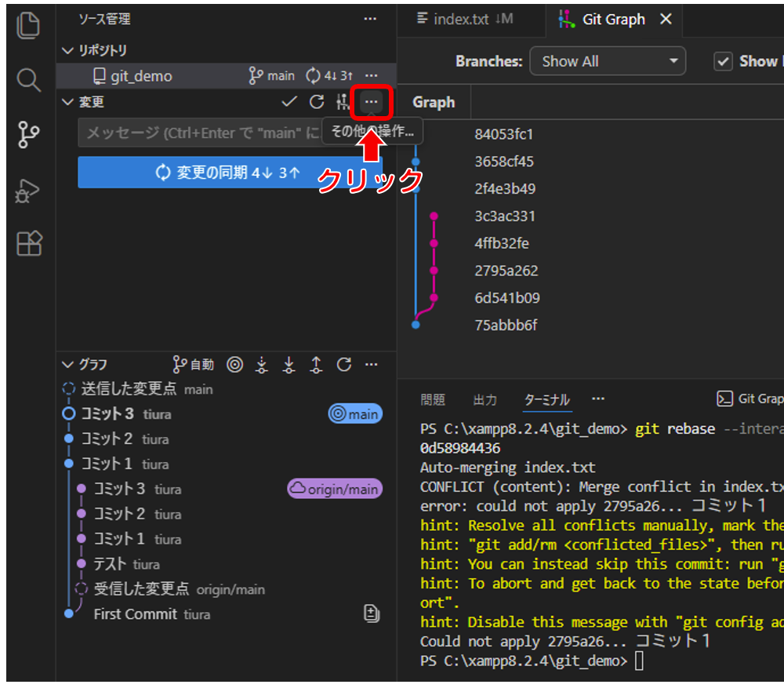784x688 pixels.
Task: Click the commit checkmark icon in 変更 header
Action: [x=289, y=102]
